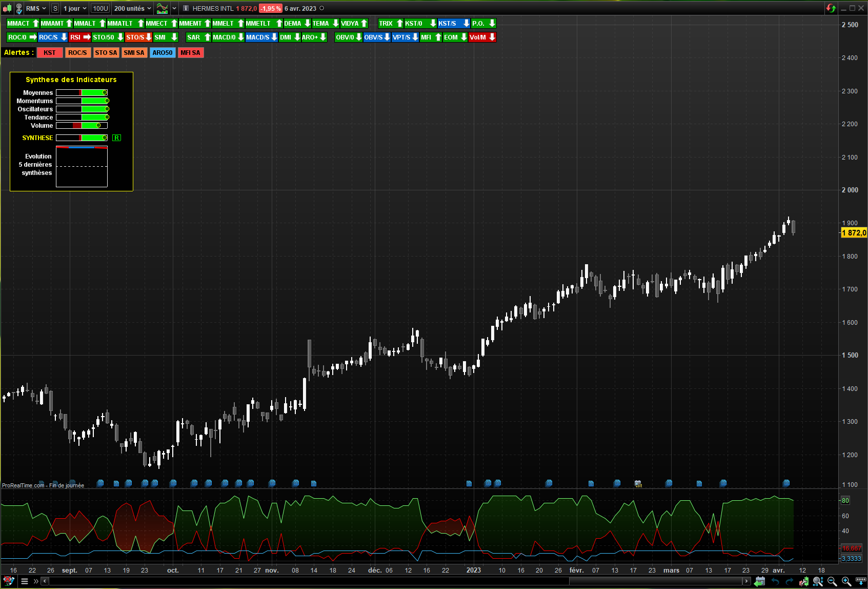This screenshot has width=868, height=589.
Task: Open the hamburger menu at bottom toolbar
Action: click(x=25, y=581)
